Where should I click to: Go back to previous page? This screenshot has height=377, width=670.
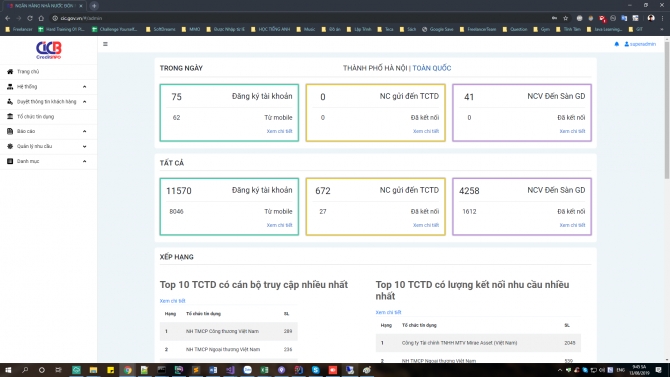pyautogui.click(x=7, y=18)
